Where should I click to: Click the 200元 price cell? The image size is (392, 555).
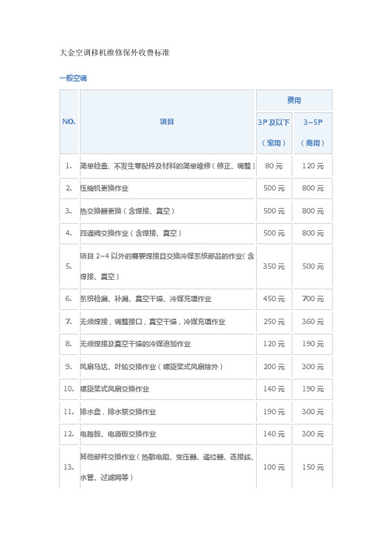(273, 367)
